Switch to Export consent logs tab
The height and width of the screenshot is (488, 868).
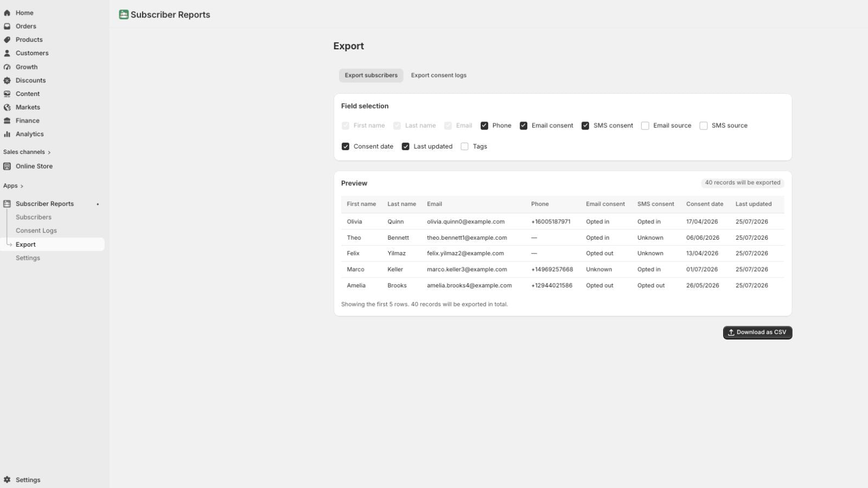pyautogui.click(x=439, y=75)
